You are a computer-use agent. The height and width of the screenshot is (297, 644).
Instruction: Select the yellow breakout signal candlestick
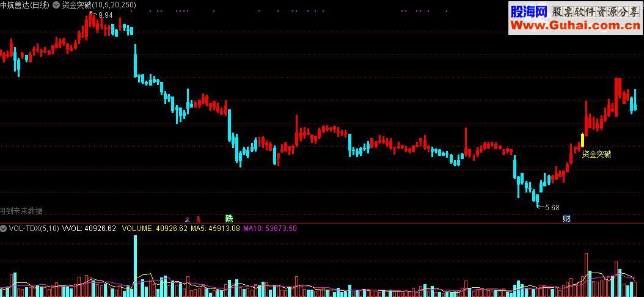pyautogui.click(x=582, y=141)
